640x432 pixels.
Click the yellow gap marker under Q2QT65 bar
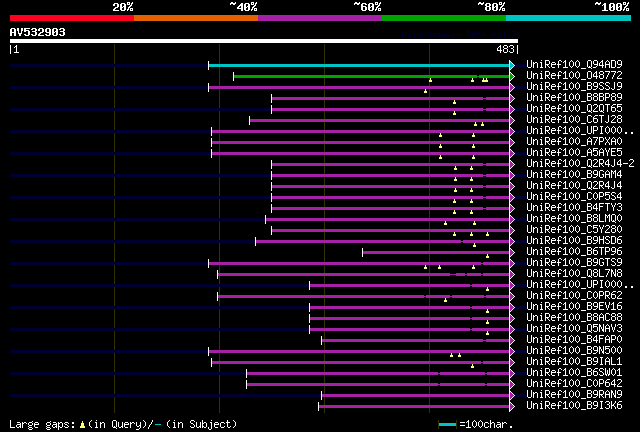454,113
